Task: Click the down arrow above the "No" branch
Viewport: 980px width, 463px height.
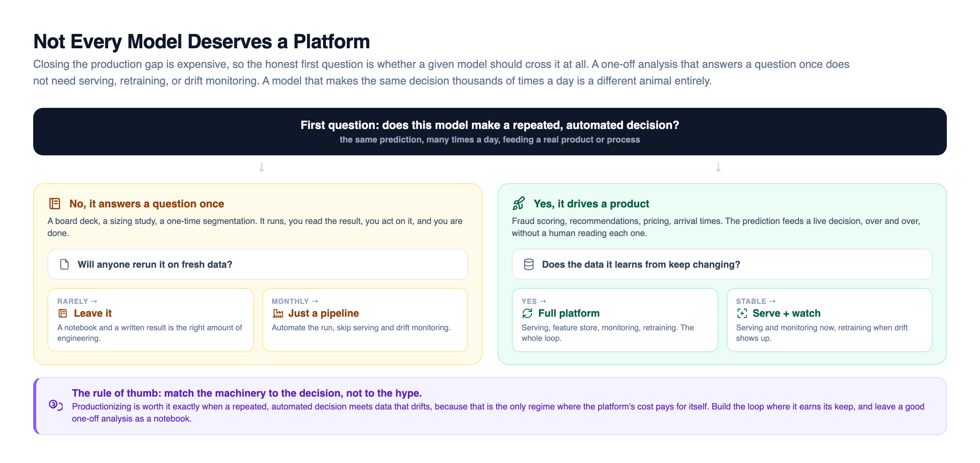Action: 261,167
